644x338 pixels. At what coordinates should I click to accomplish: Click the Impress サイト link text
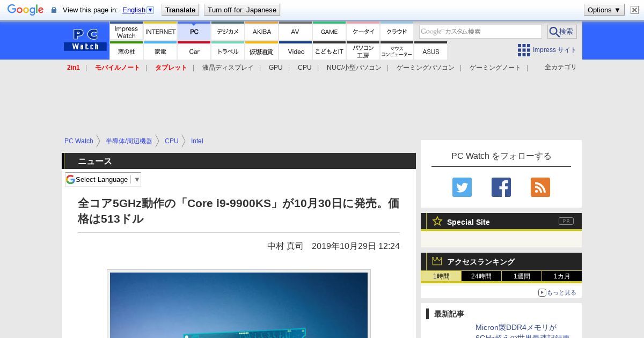555,50
